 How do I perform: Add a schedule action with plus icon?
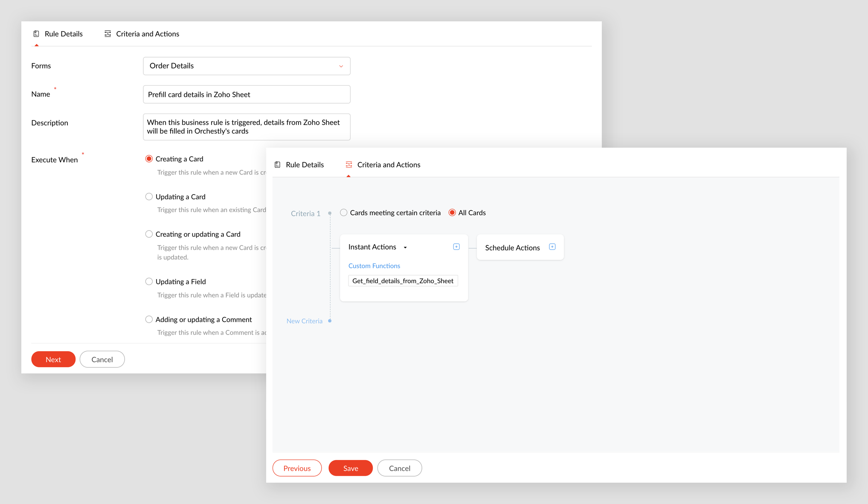pos(552,247)
